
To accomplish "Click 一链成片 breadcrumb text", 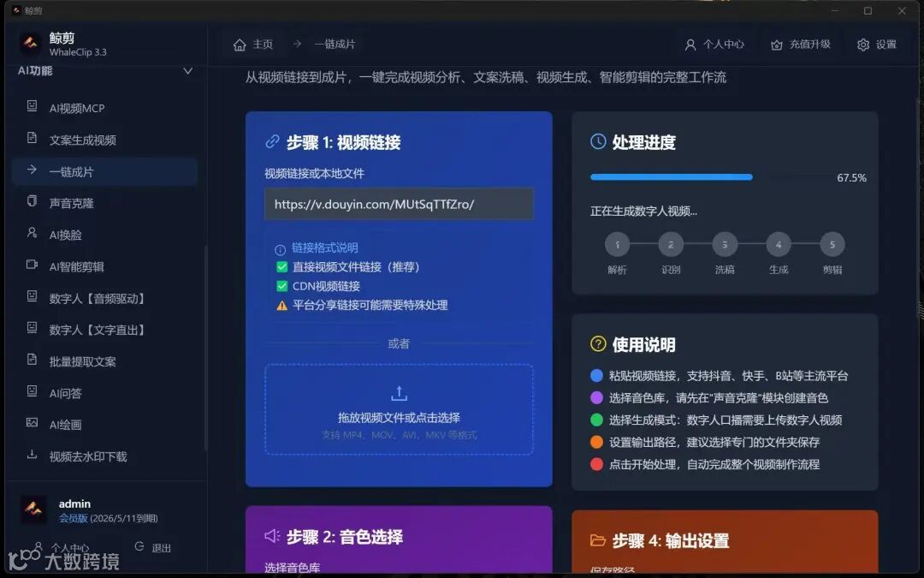I will 335,45.
